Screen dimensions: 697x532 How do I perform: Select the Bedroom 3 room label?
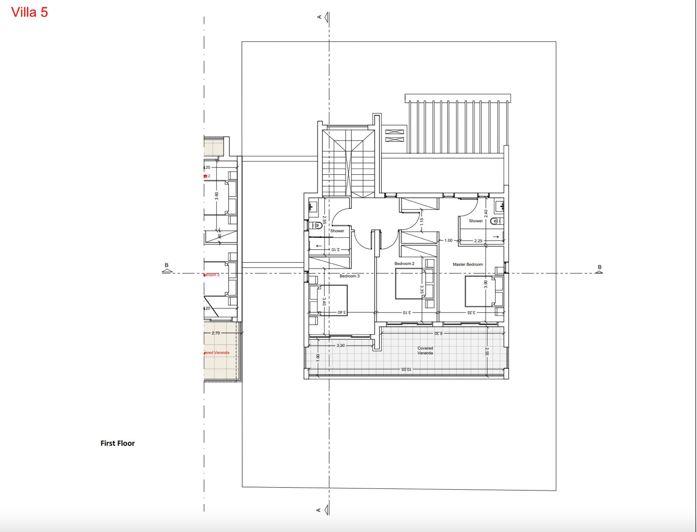(x=349, y=275)
